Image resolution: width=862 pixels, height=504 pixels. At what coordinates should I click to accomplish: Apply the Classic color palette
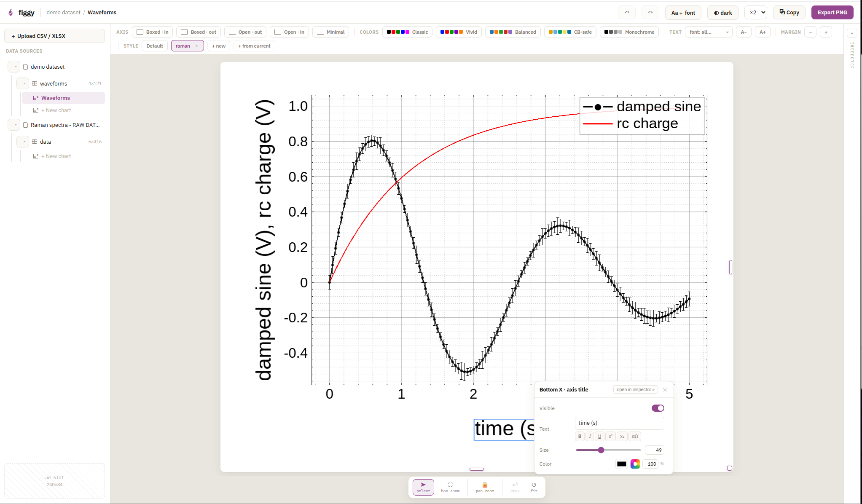(407, 32)
